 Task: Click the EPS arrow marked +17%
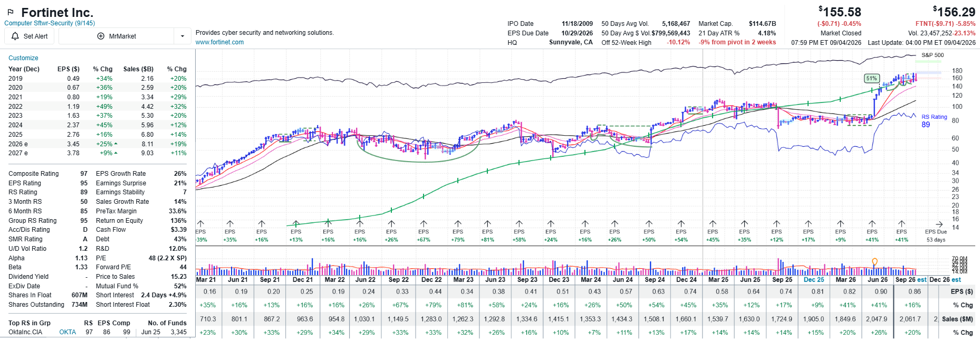coord(808,224)
